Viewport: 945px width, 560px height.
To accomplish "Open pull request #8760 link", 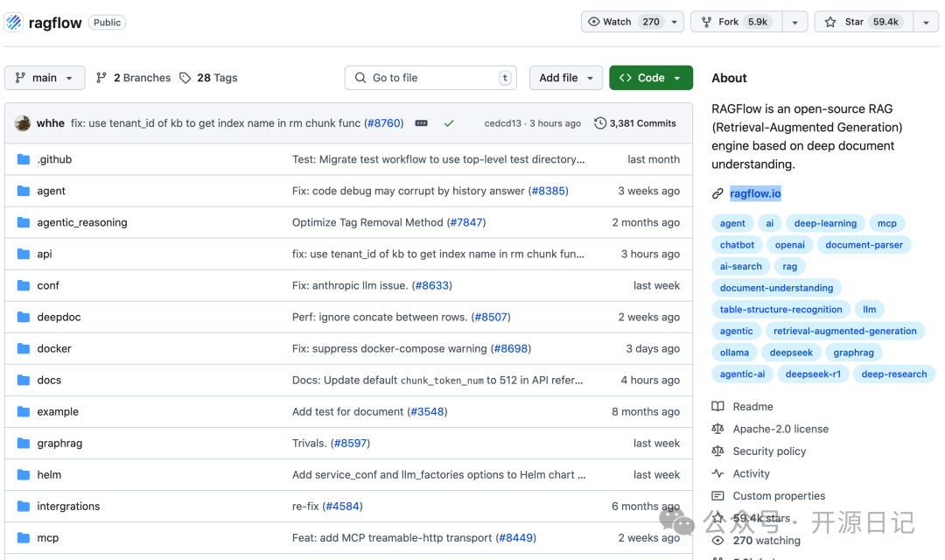I will point(384,123).
